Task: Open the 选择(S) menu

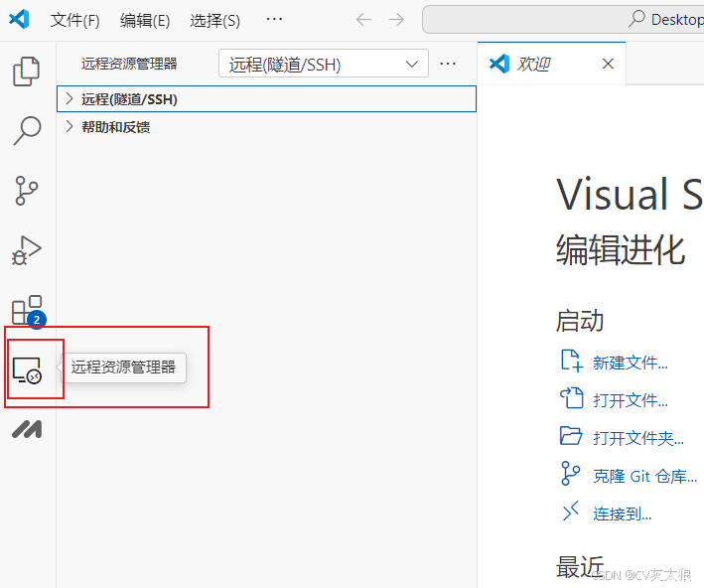Action: point(215,20)
